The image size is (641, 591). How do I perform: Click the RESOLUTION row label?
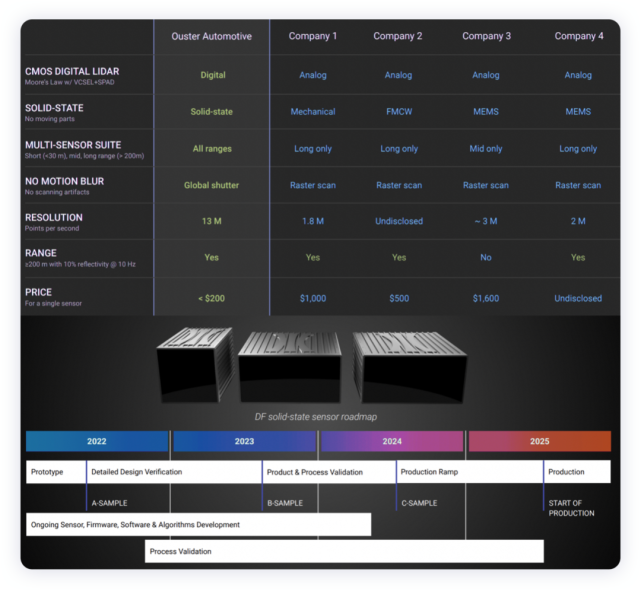pos(54,217)
